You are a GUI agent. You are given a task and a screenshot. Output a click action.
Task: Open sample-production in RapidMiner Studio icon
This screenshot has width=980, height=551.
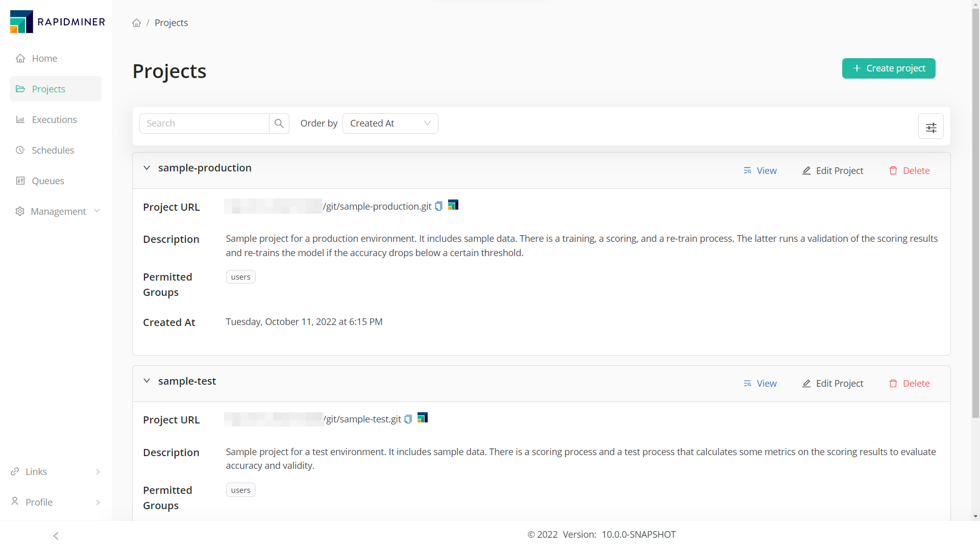453,205
